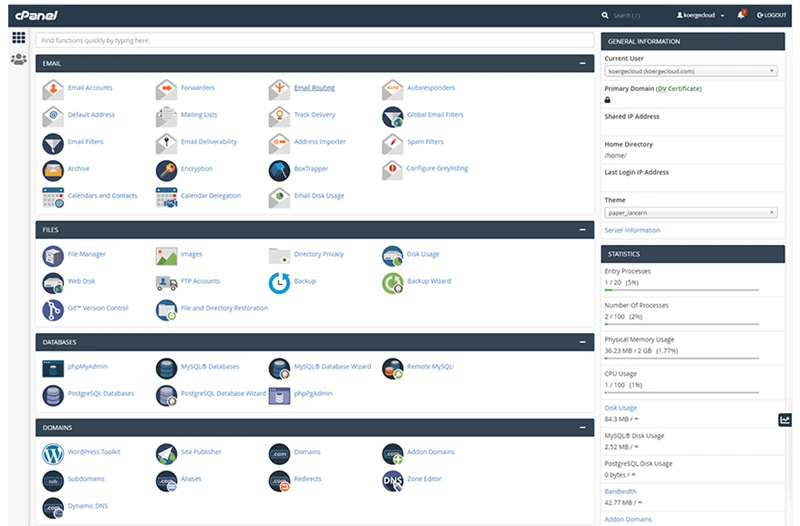The width and height of the screenshot is (800, 526).
Task: Click the Global Email Filters icon
Action: point(392,116)
